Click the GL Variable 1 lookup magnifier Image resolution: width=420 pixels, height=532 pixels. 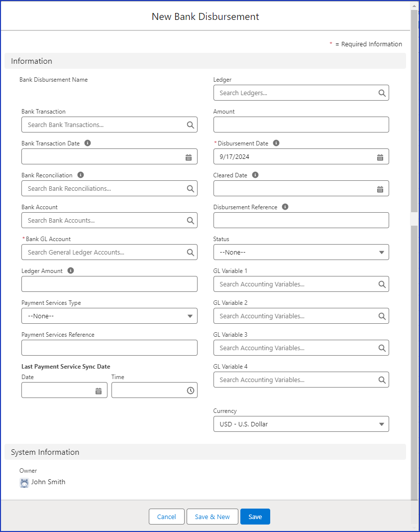pyautogui.click(x=382, y=284)
